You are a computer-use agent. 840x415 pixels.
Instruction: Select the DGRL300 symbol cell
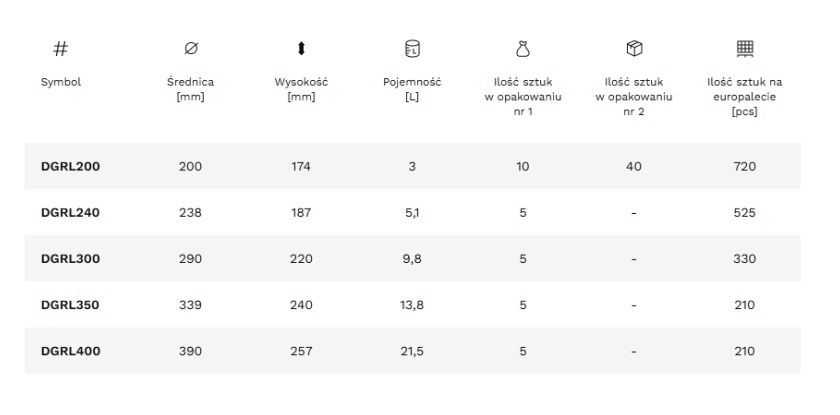(x=70, y=259)
